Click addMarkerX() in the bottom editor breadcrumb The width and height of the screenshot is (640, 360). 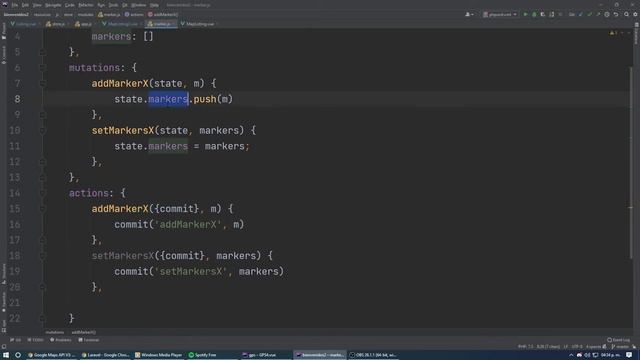point(83,332)
